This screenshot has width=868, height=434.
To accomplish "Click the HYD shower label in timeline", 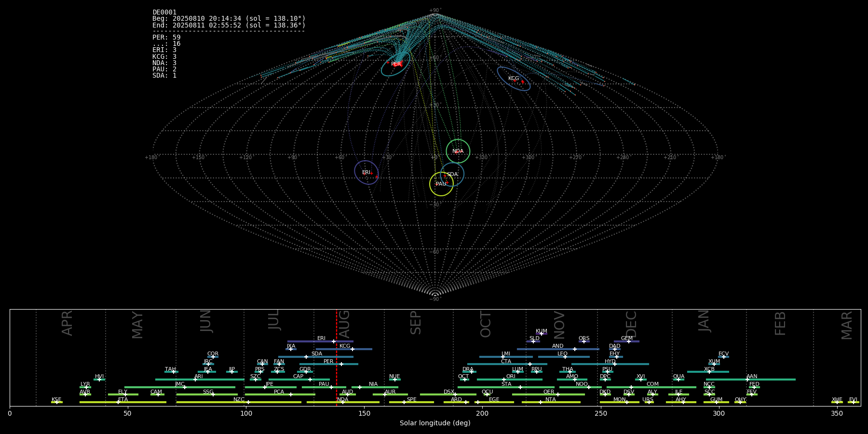I will tap(610, 362).
